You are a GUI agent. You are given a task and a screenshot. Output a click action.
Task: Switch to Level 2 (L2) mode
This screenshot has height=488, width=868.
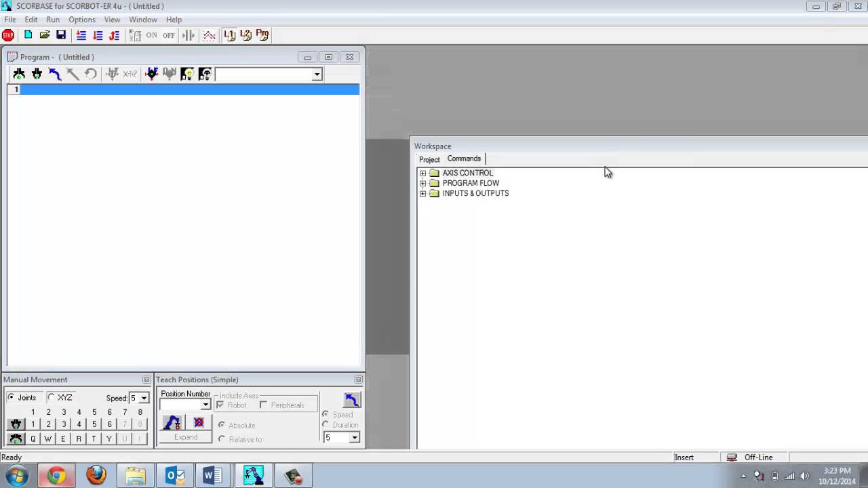coord(246,35)
